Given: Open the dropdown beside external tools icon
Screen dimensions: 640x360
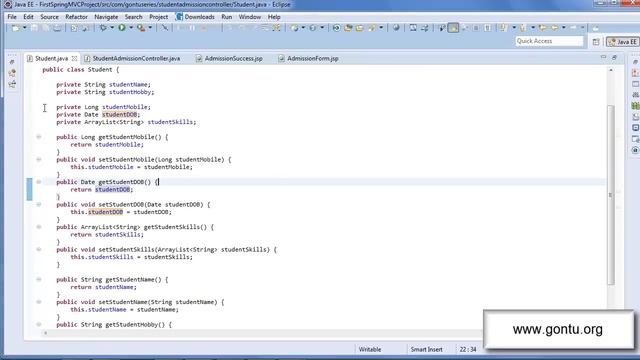Looking at the screenshot, I should tap(150, 28).
